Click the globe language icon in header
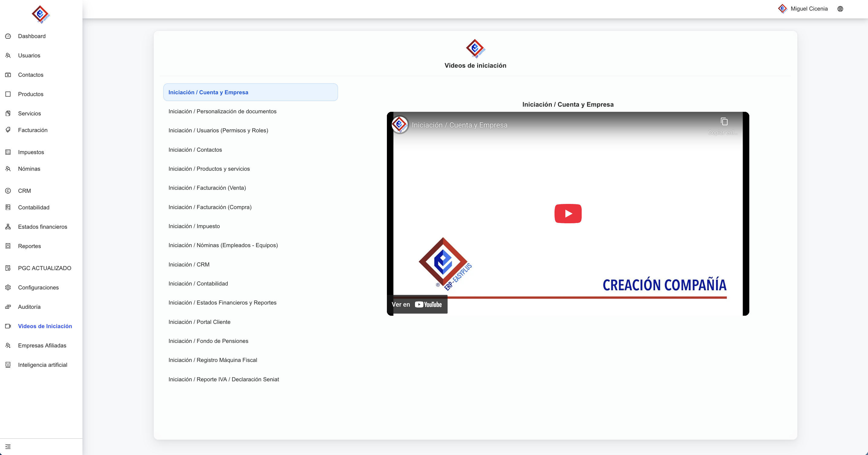This screenshot has width=868, height=455. tap(840, 9)
